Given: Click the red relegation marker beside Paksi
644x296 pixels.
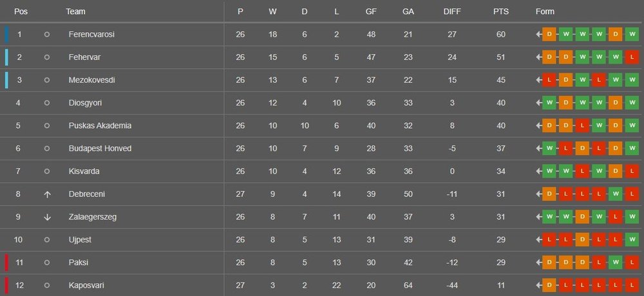Looking at the screenshot, I should point(6,263).
